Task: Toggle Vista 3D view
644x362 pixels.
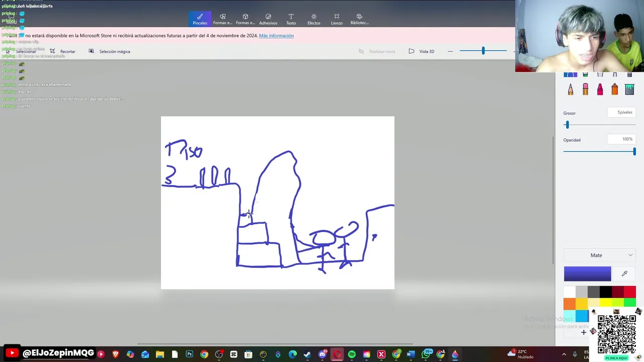Action: [x=422, y=51]
